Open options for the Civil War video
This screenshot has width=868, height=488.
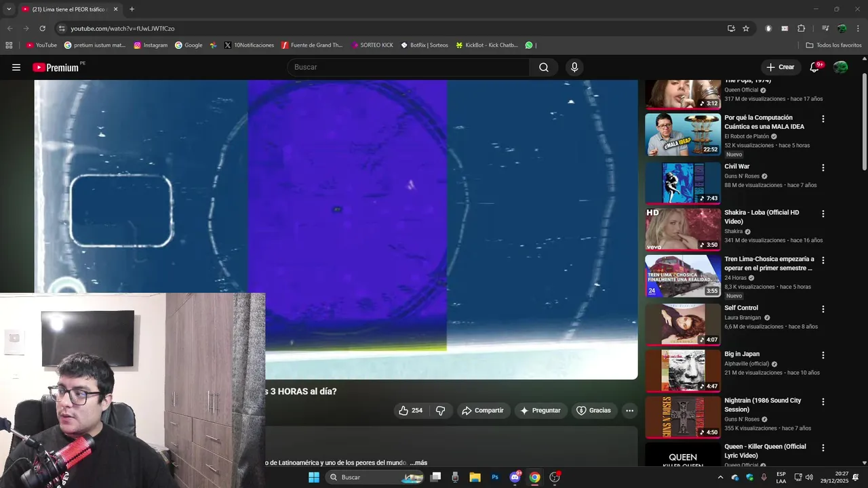point(823,168)
